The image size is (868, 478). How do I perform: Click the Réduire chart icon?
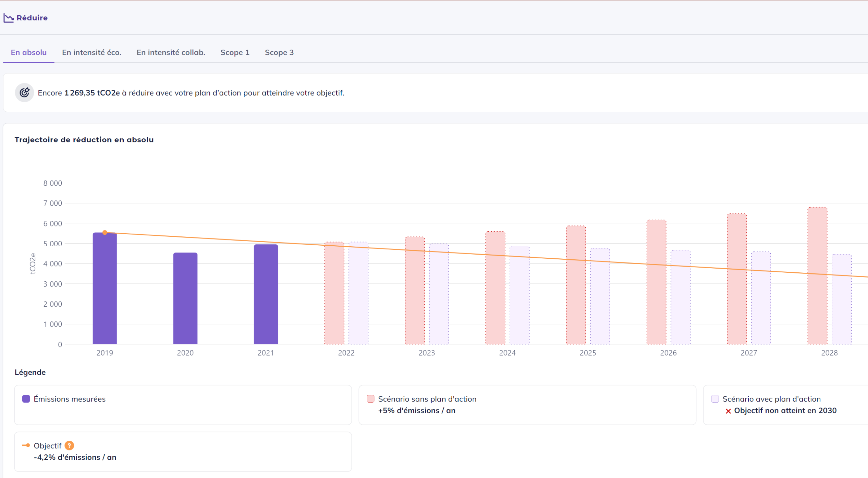(8, 18)
